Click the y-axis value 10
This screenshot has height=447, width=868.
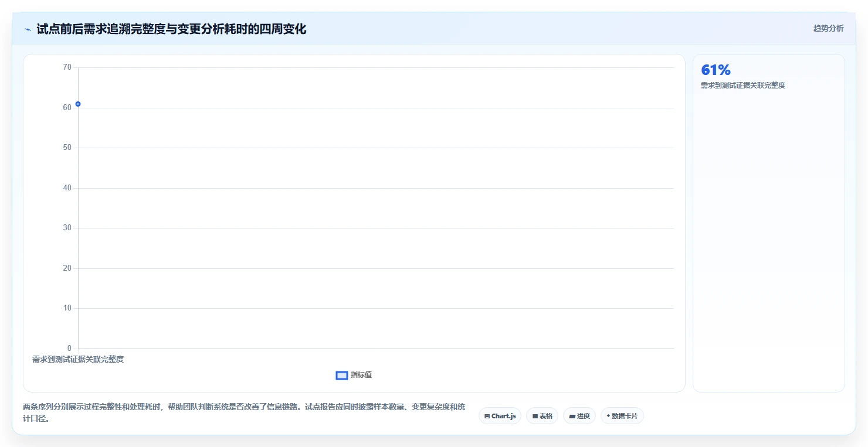(67, 308)
